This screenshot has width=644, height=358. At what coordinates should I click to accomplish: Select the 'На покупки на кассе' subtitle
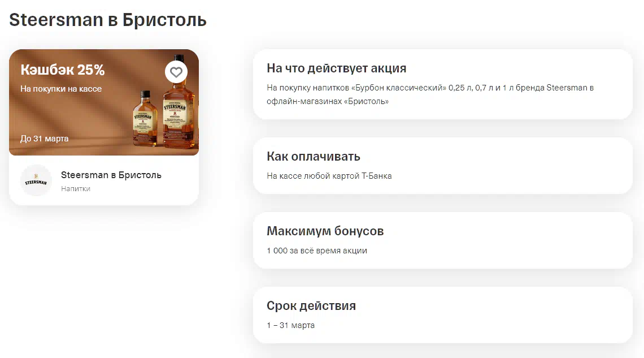[x=61, y=89]
